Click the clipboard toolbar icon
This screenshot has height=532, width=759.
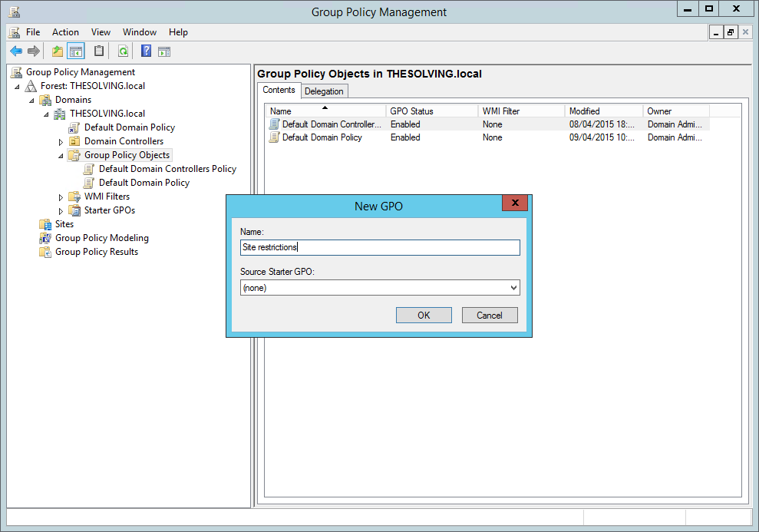click(99, 51)
